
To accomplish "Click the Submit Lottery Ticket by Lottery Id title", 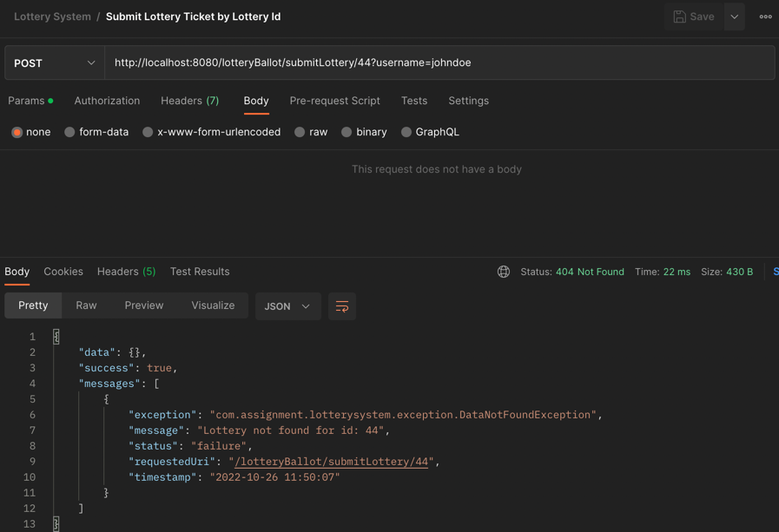I will pyautogui.click(x=194, y=16).
